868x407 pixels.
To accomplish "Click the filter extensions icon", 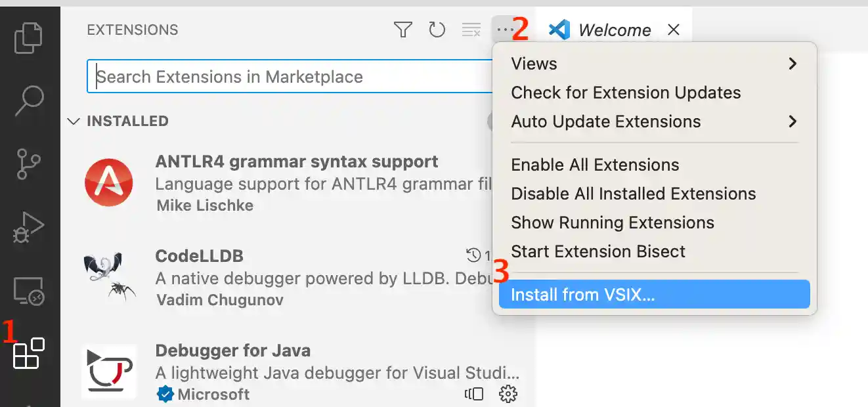I will click(x=402, y=30).
